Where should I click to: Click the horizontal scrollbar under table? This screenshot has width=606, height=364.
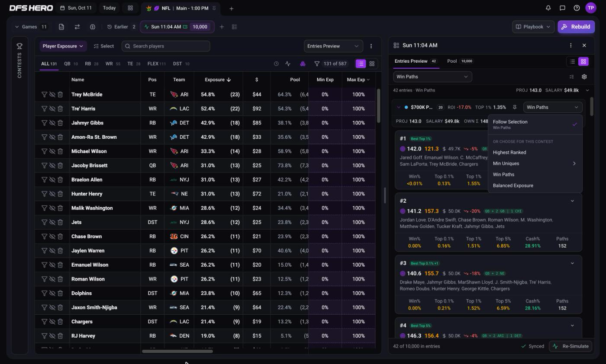[177, 351]
